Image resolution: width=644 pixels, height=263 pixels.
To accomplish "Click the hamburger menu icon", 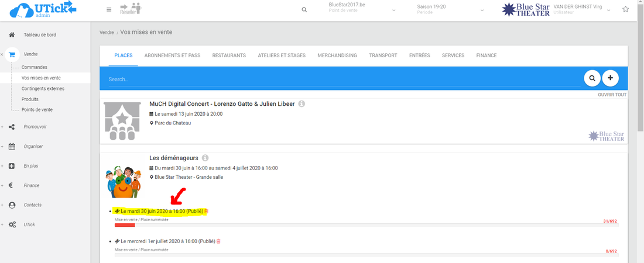I will click(109, 10).
